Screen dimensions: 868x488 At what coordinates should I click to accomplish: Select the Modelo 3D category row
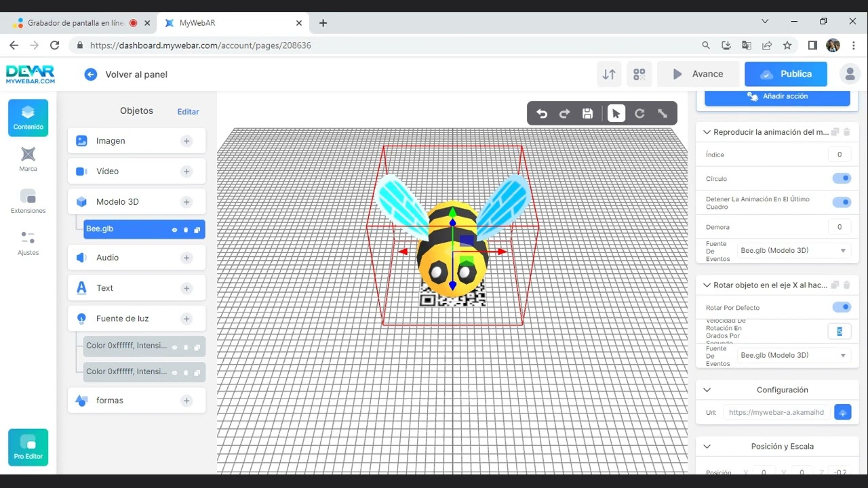click(136, 202)
